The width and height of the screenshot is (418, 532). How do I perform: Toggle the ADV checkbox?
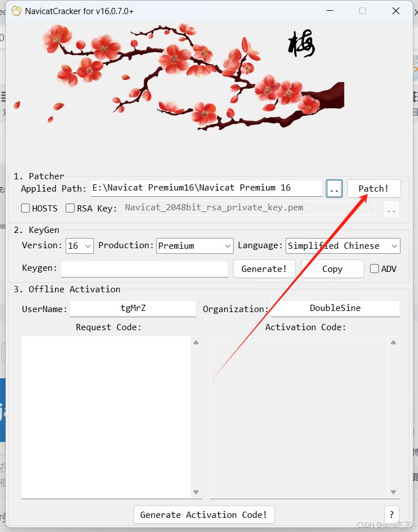[374, 269]
